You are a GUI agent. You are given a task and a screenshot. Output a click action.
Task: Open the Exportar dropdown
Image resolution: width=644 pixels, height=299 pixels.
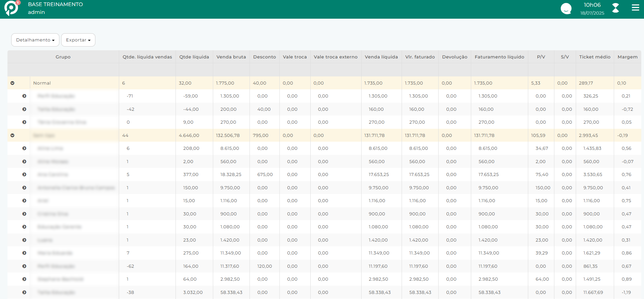[x=78, y=40]
